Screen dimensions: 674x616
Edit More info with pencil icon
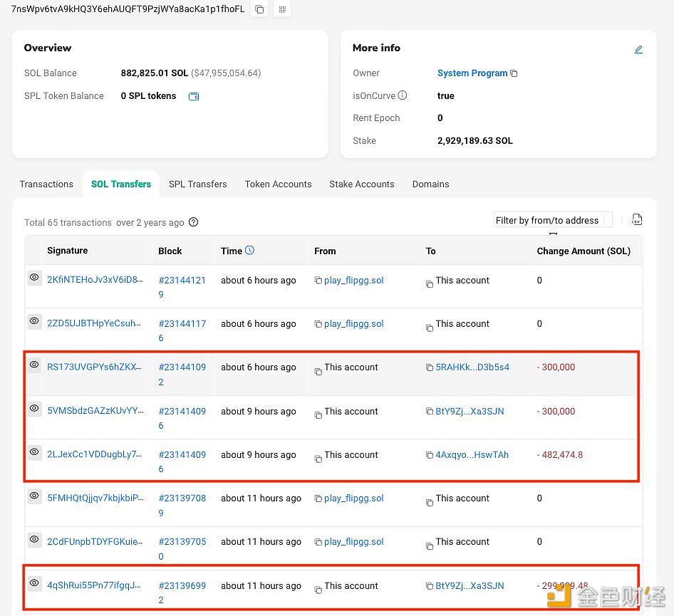(x=639, y=49)
